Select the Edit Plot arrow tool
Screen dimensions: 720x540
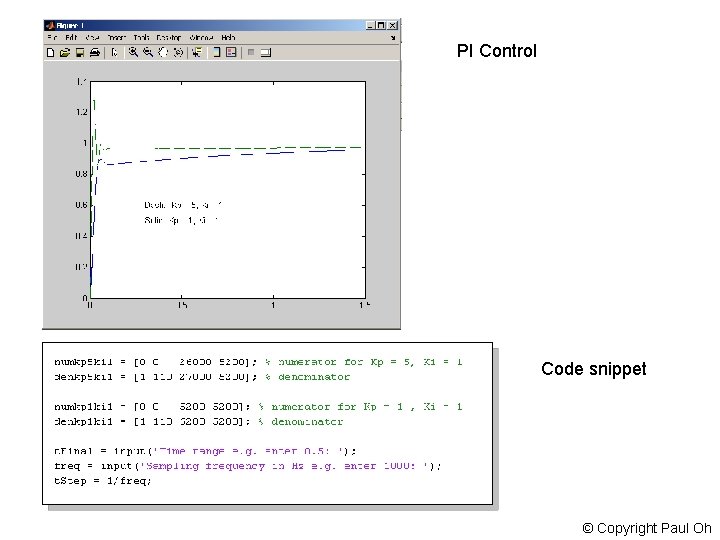tap(115, 53)
